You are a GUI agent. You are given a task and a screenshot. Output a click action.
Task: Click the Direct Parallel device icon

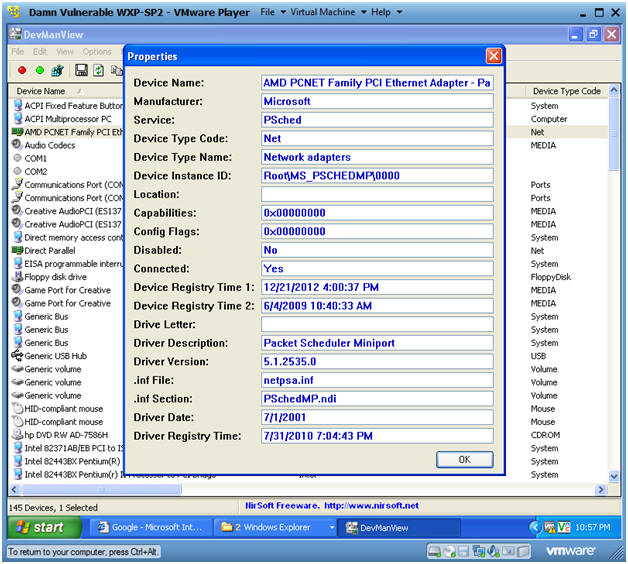coord(17,250)
